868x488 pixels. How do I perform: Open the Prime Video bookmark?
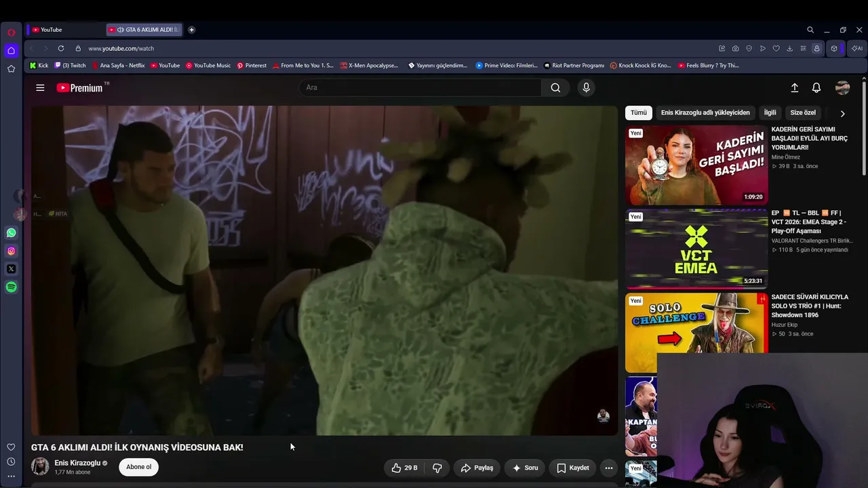pyautogui.click(x=507, y=66)
